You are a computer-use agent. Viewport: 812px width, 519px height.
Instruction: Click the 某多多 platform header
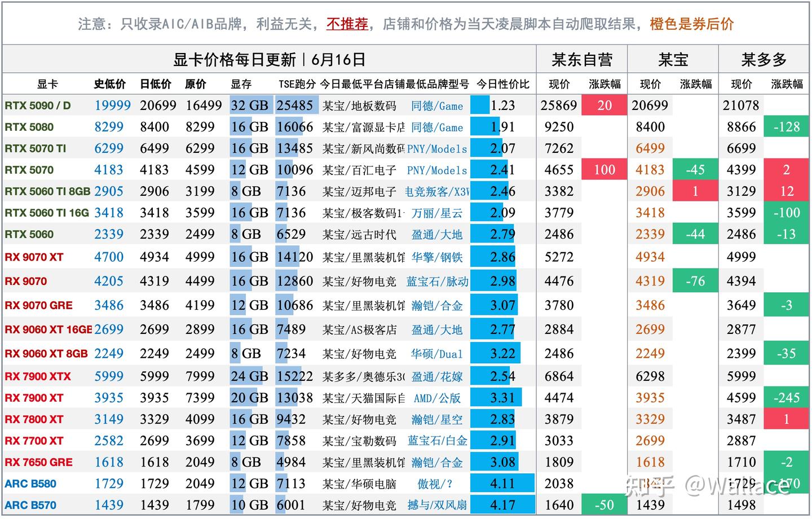point(764,59)
